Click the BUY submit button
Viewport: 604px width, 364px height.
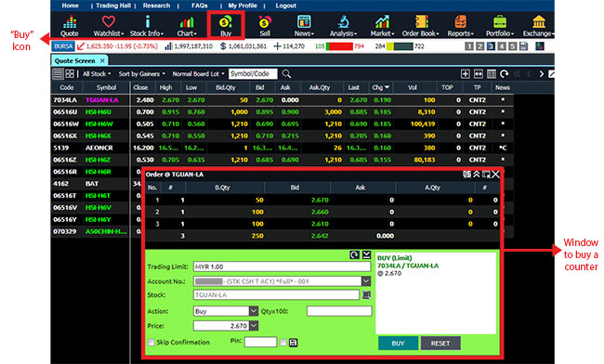398,343
